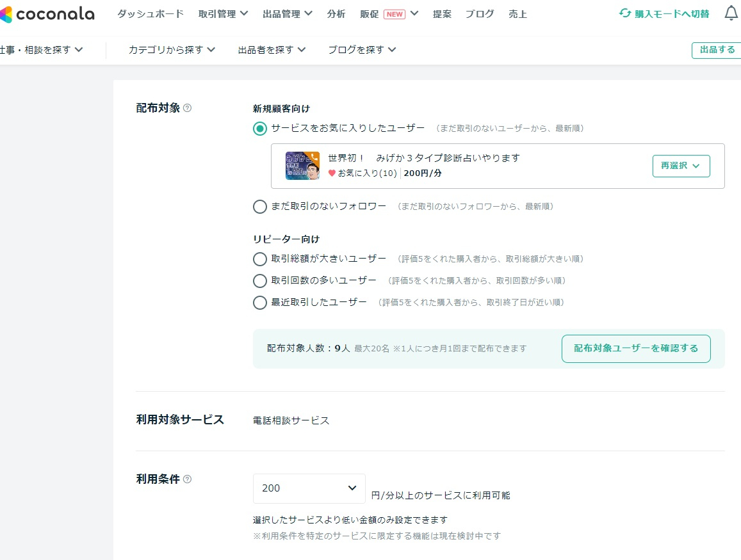Select the 取引回数の多いユーザー option
The height and width of the screenshot is (560, 741).
click(x=260, y=280)
